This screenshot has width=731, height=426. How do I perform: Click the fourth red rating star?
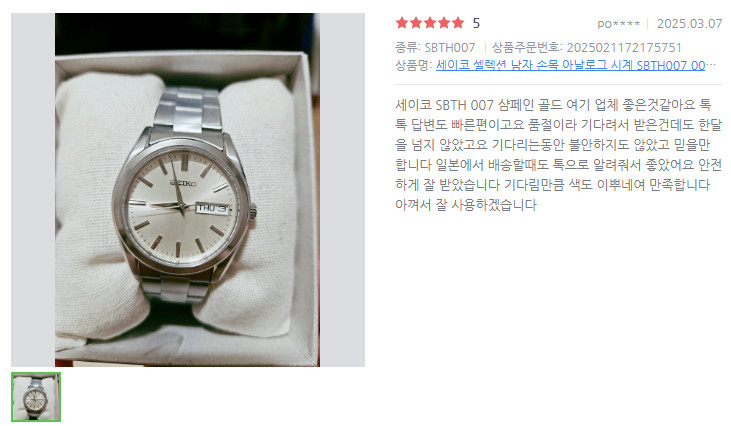[x=444, y=22]
